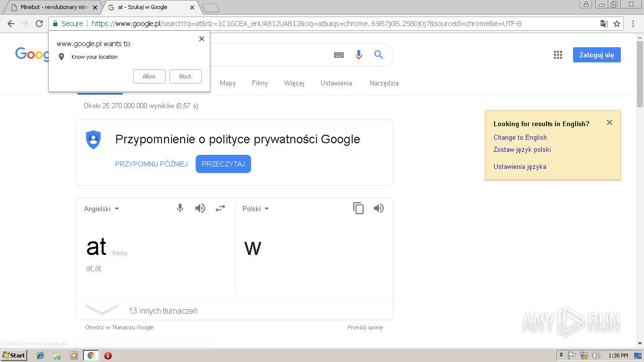Open the Chrome three-dot menu
This screenshot has width=644, height=362.
(x=633, y=24)
